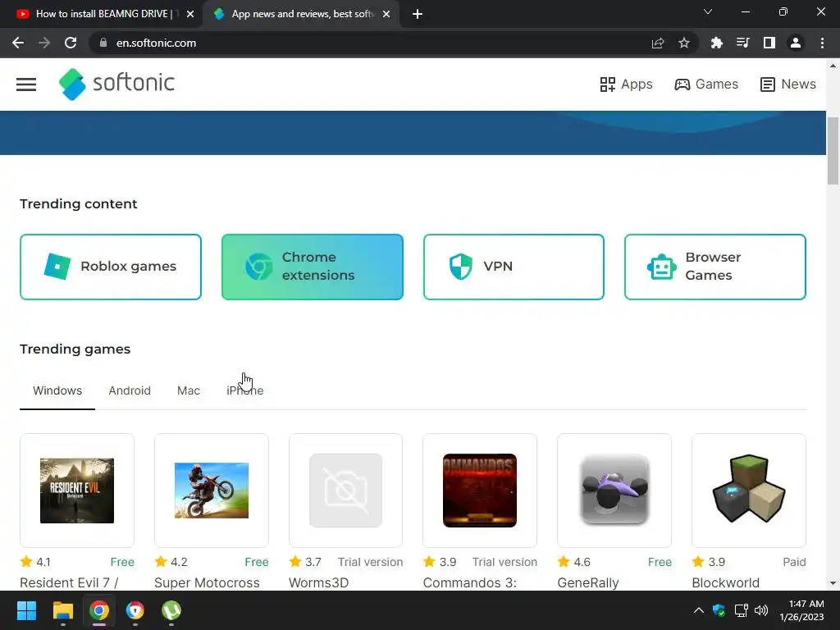Click the scrollbar down arrow
Screen dimensions: 840x630
[833, 583]
